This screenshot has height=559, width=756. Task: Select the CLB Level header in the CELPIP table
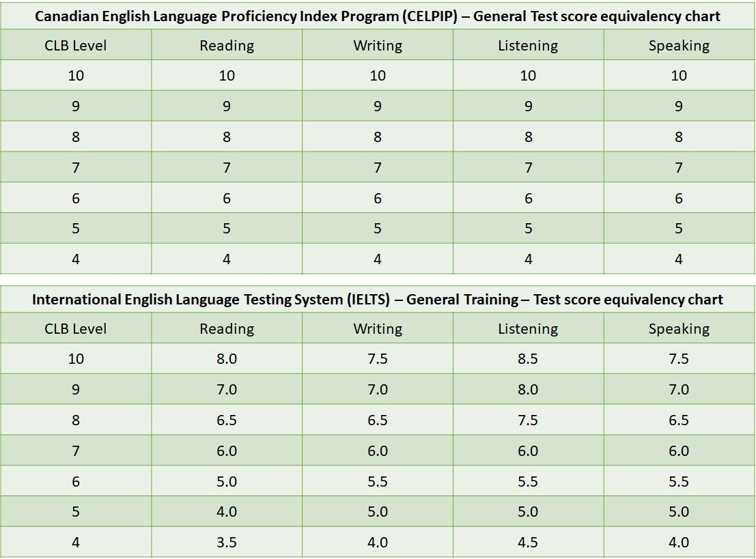(76, 46)
